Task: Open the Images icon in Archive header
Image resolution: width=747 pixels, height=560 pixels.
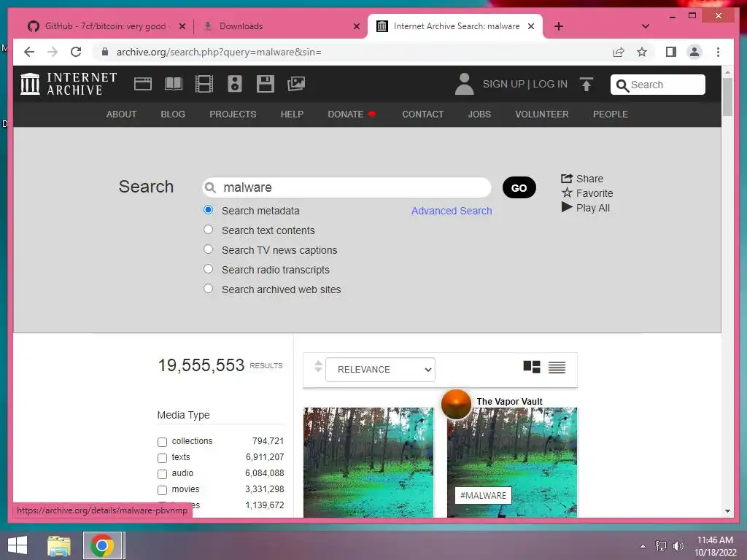Action: (296, 84)
